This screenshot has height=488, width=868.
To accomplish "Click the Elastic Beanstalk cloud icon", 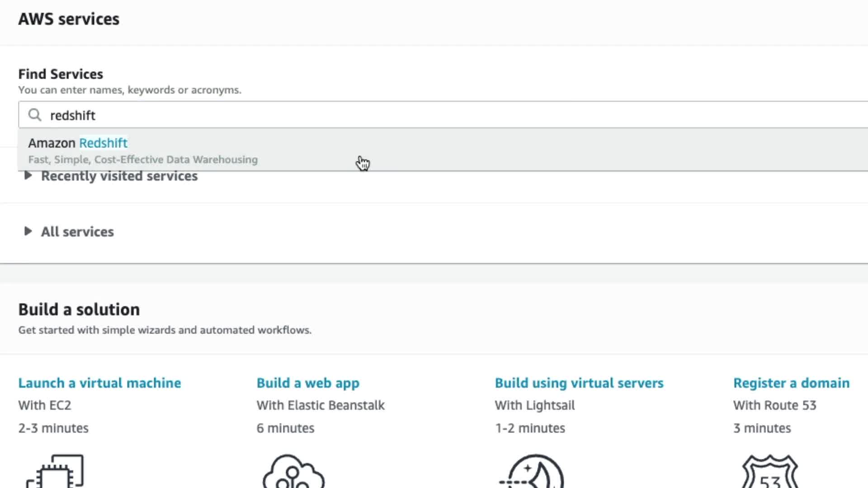I will tap(293, 472).
